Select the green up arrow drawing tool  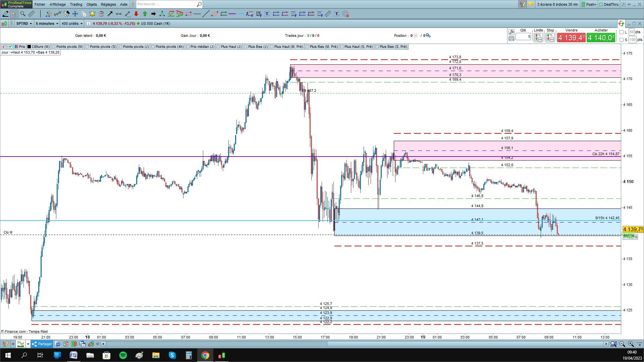(x=145, y=14)
